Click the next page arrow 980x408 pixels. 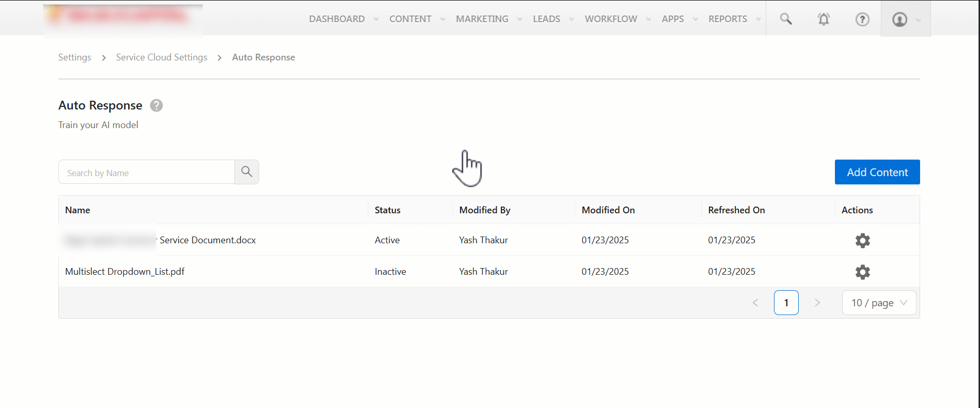coord(817,303)
